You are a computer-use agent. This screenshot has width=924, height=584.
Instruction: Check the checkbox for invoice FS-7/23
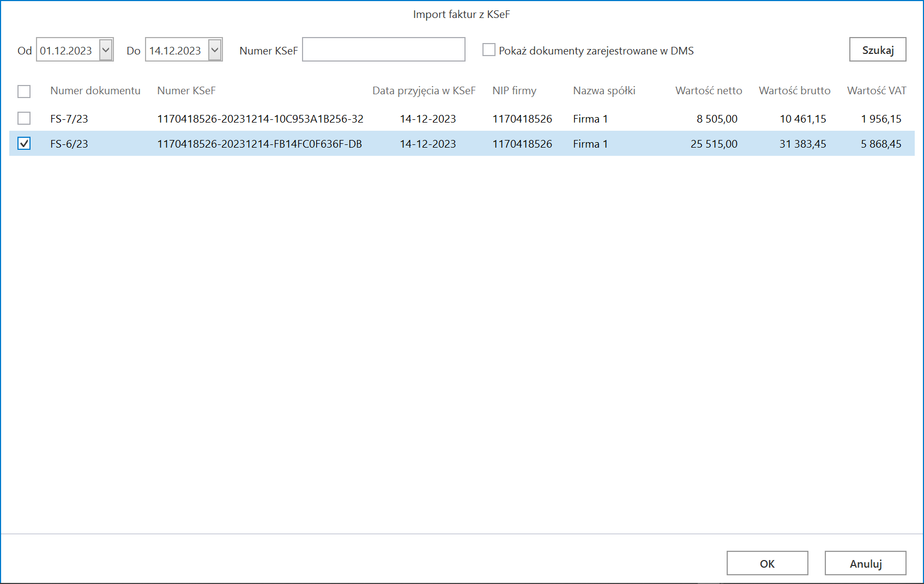(24, 118)
